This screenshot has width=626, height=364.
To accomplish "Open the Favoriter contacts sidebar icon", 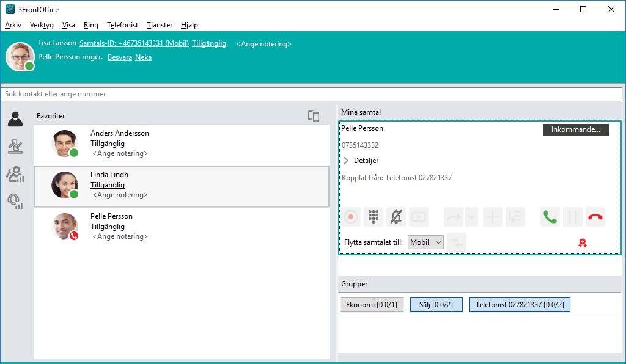I will pyautogui.click(x=15, y=119).
